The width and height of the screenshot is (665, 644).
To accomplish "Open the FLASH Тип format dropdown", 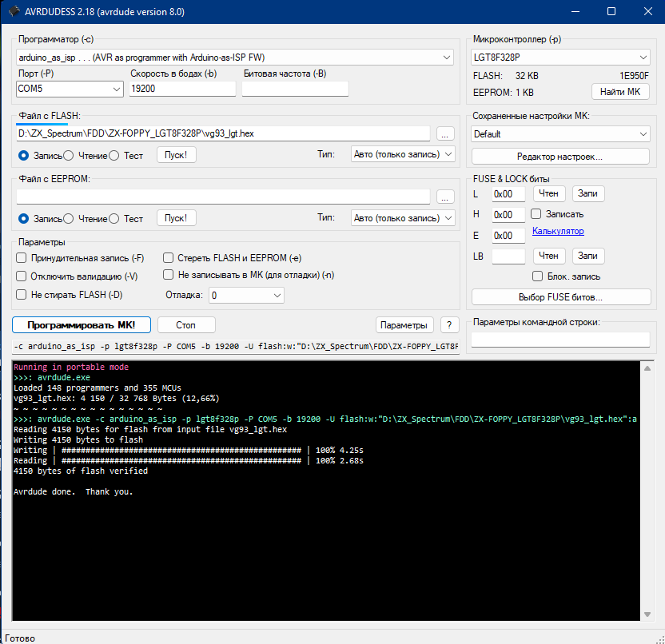I will point(403,154).
